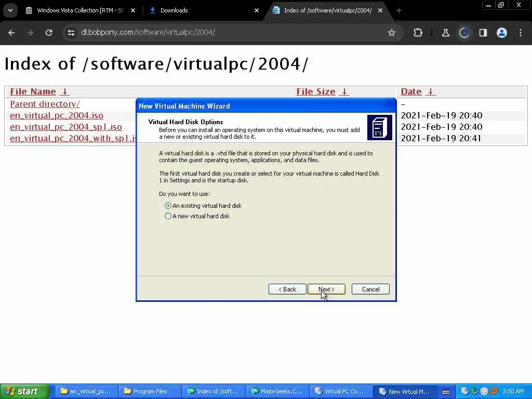
Task: Select the Index of /software/virtualpc/2004/ tab
Action: (x=327, y=10)
